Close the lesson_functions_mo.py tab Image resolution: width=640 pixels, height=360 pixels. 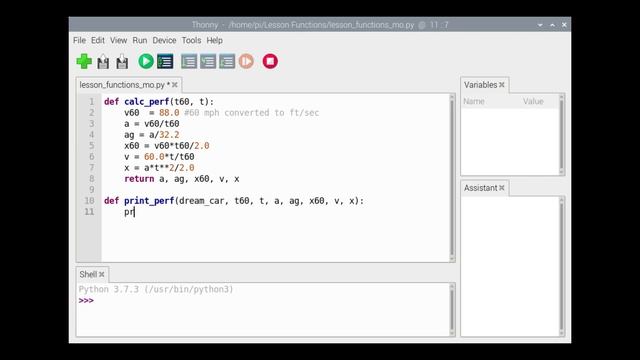coord(175,85)
